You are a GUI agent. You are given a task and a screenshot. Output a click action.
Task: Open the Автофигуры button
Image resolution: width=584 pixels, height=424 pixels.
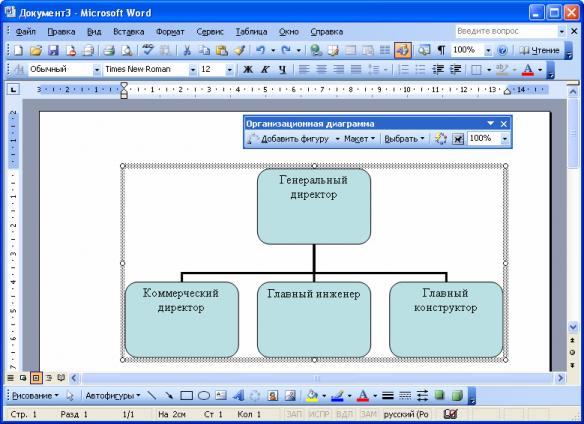113,395
